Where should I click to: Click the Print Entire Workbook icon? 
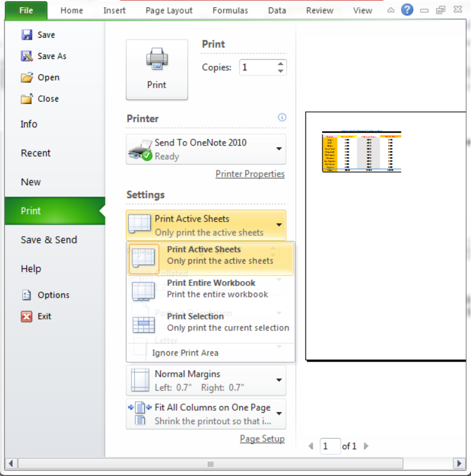coord(144,291)
